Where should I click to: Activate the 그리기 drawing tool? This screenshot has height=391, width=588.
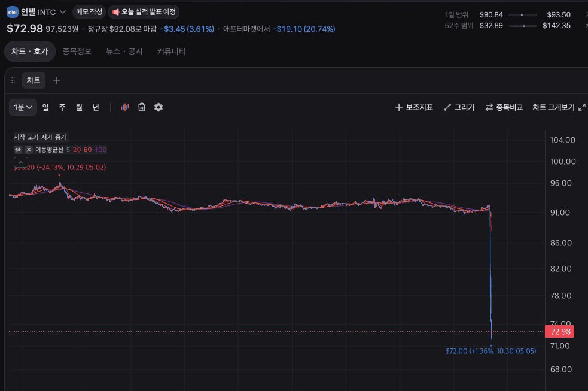tap(459, 107)
